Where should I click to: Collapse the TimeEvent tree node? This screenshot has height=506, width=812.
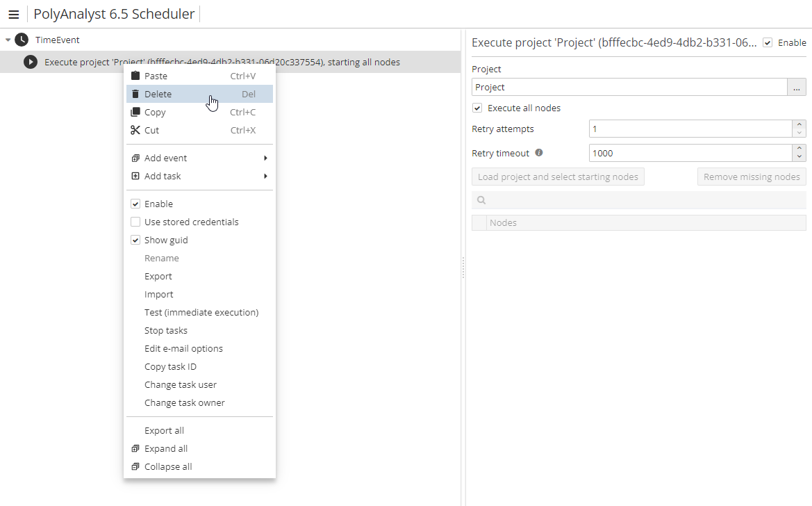click(x=8, y=40)
